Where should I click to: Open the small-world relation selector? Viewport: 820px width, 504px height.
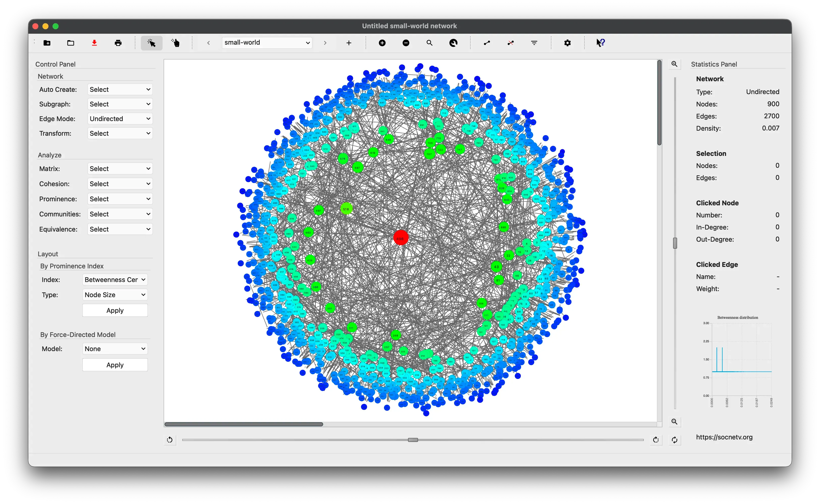click(x=267, y=42)
